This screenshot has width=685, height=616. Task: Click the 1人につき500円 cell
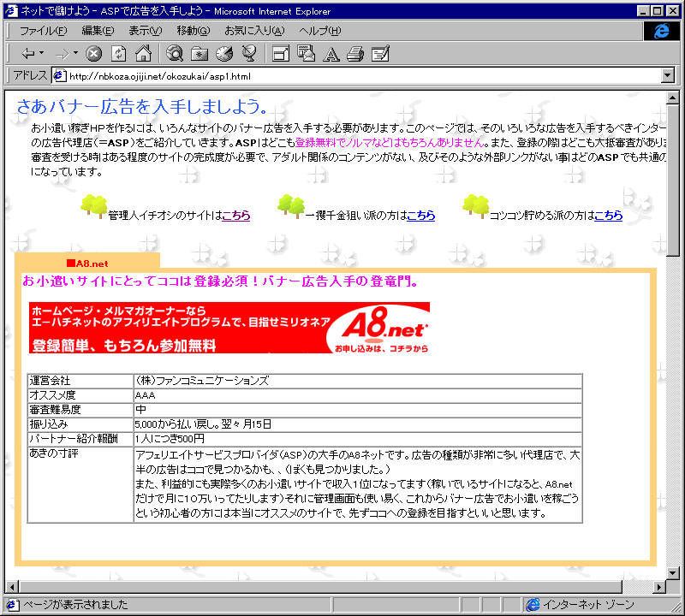(358, 438)
